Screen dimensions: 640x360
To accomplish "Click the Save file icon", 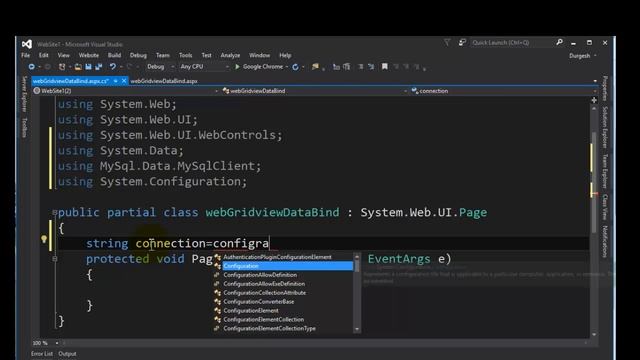I will click(88, 67).
